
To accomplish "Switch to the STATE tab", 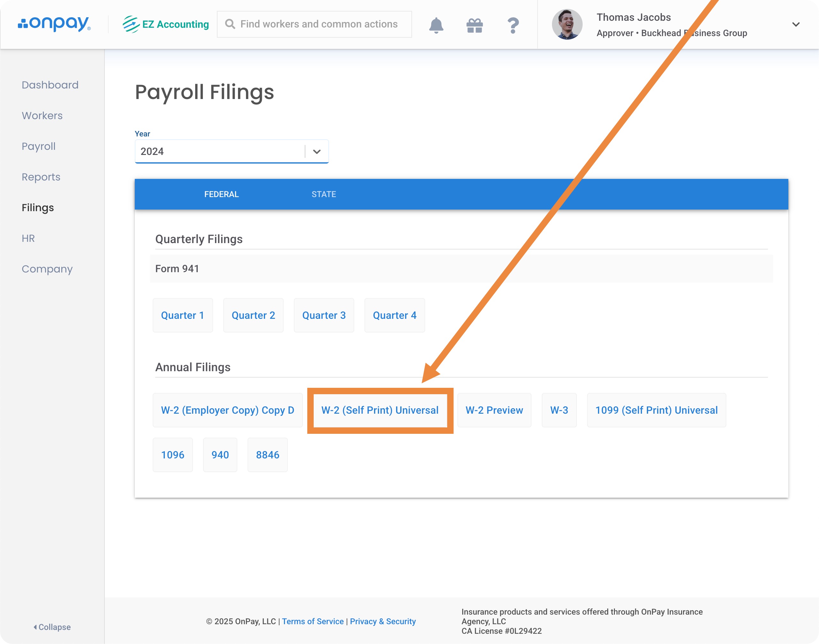I will [x=324, y=194].
